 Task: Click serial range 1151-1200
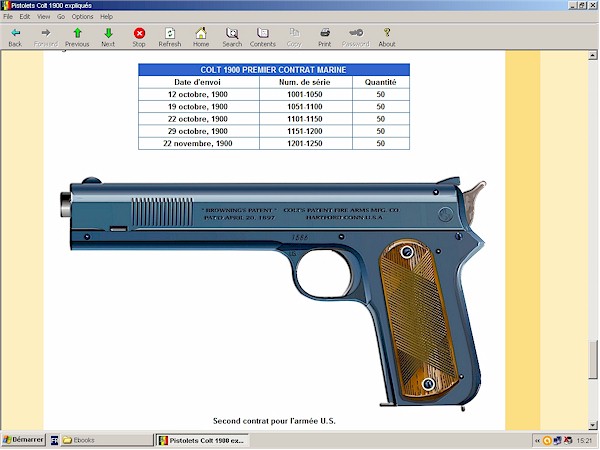(305, 131)
